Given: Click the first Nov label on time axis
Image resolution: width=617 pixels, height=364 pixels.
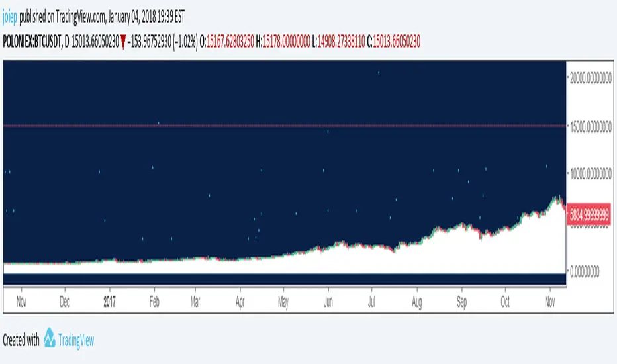Looking at the screenshot, I should pyautogui.click(x=21, y=302).
